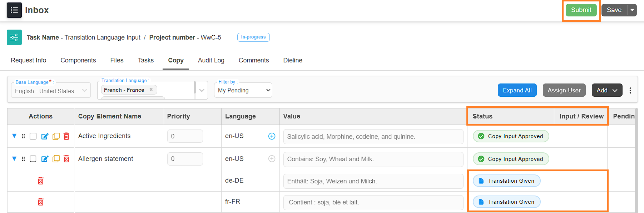Tick the Active Ingredients row checkbox
The image size is (644, 213).
tap(33, 136)
